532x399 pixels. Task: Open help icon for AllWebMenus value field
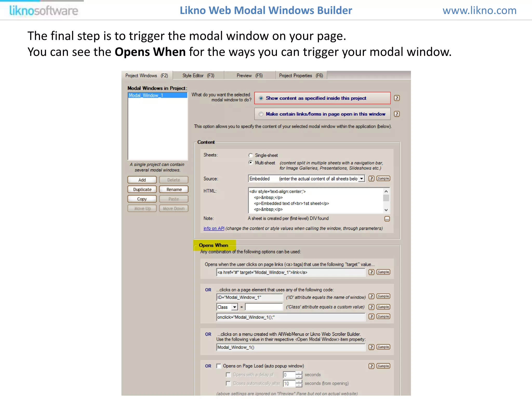click(371, 347)
